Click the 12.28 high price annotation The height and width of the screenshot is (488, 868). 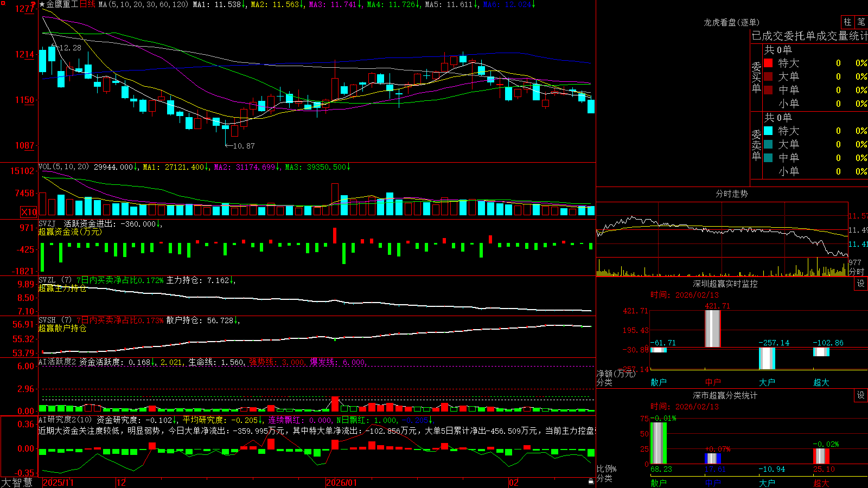[x=70, y=48]
